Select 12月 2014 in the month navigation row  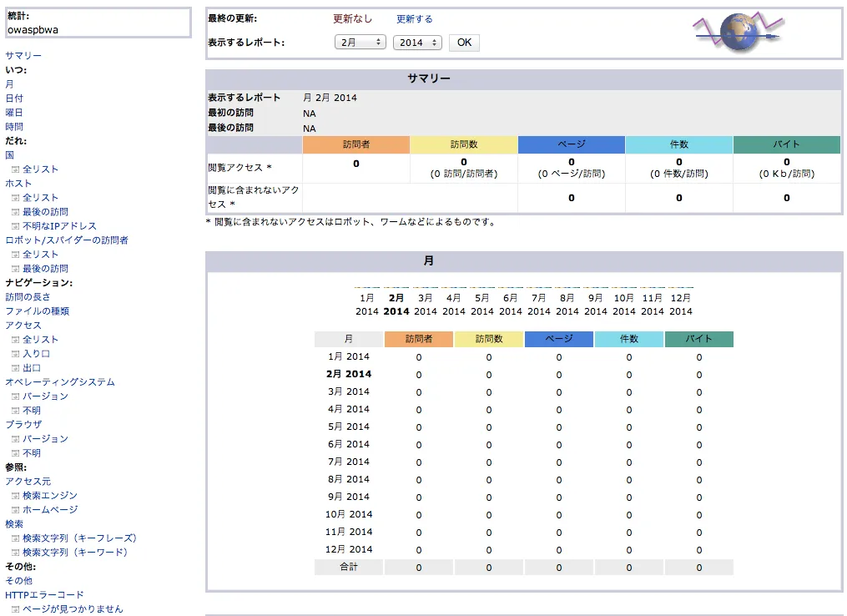[x=680, y=303]
